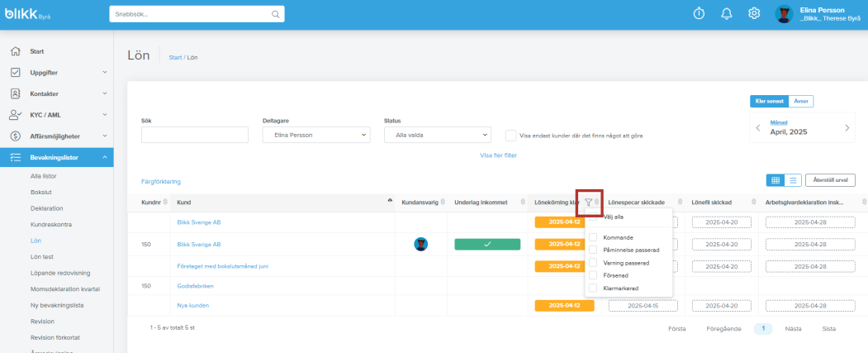Check the Klarmarkerad filter option
868x353 pixels.
point(593,289)
